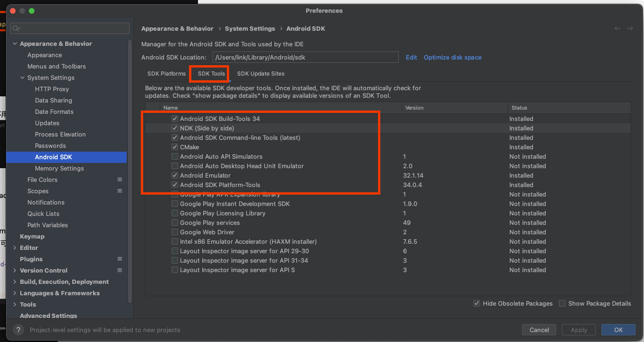This screenshot has width=644, height=342.
Task: Click the search magnifier icon in settings
Action: tap(16, 28)
